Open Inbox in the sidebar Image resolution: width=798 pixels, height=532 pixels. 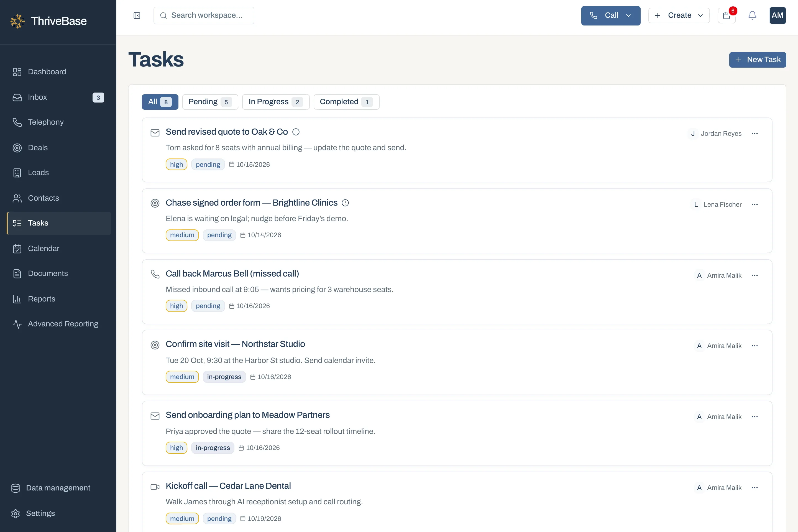59,97
